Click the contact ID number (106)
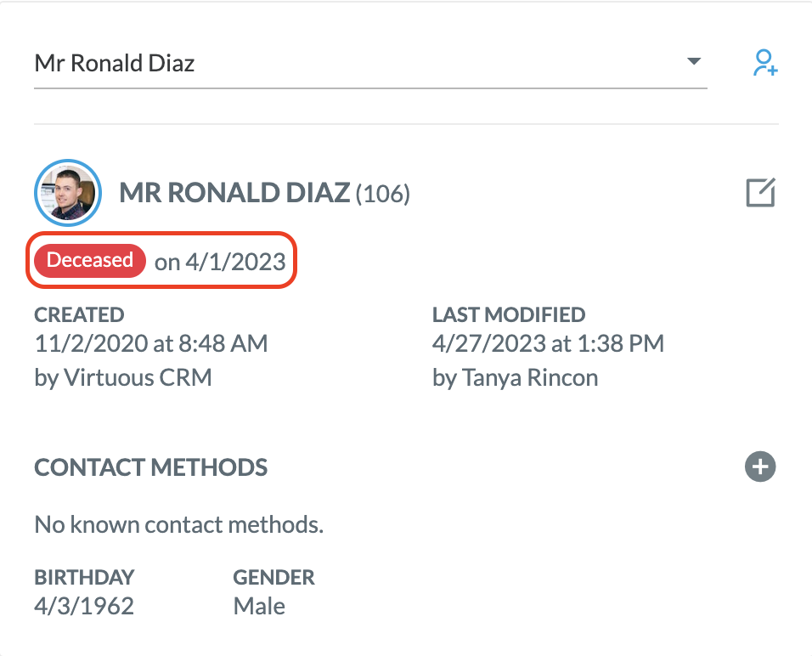 click(383, 195)
